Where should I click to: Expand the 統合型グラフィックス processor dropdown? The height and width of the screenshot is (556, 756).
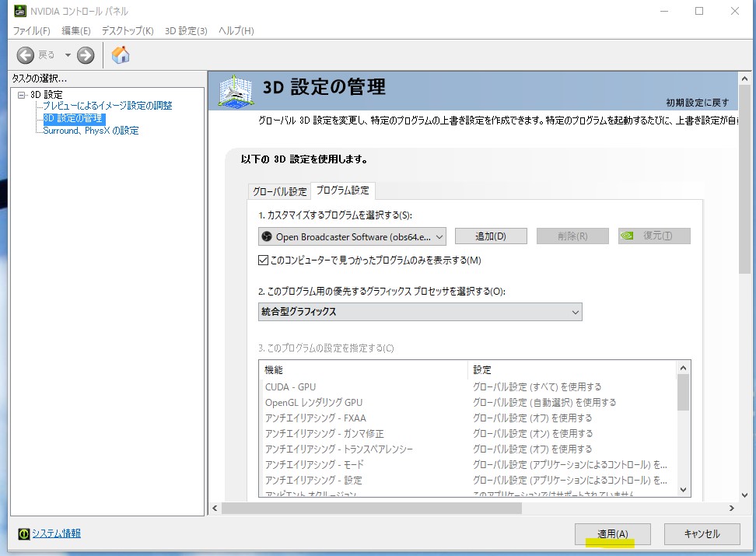tap(420, 312)
